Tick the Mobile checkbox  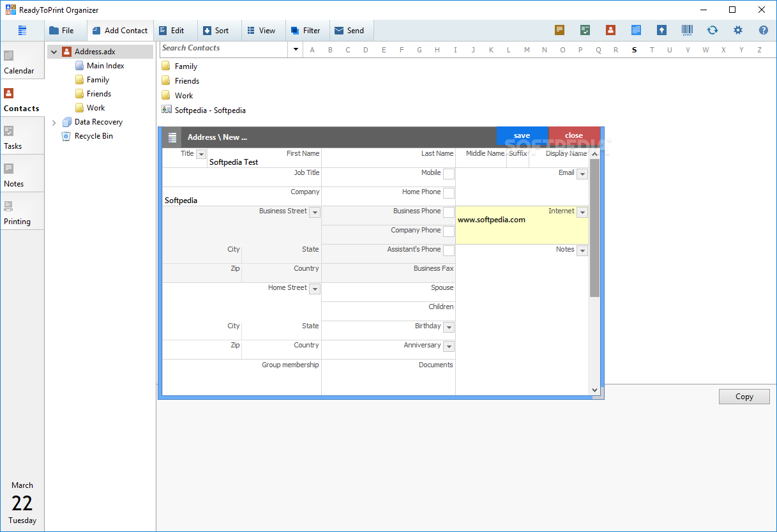[449, 174]
